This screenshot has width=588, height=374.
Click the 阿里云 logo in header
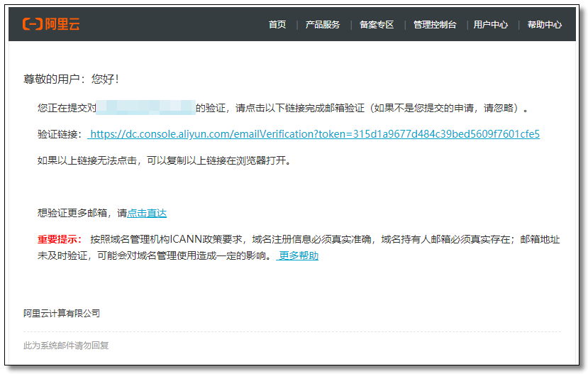click(51, 24)
